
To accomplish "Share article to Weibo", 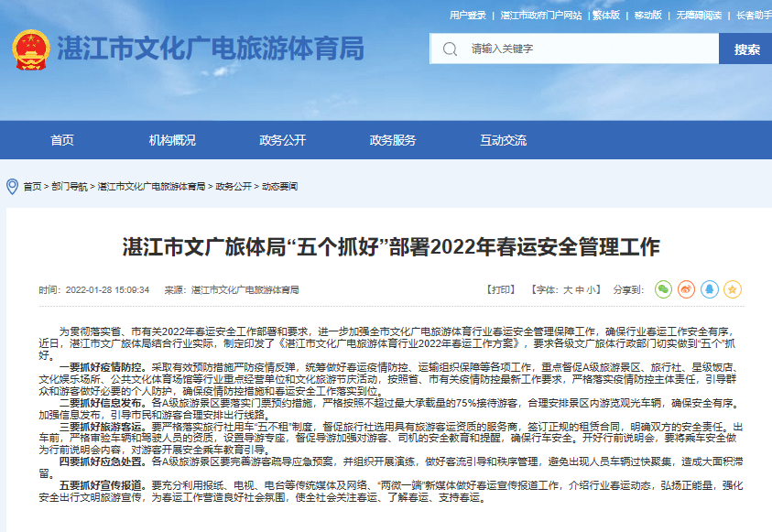I will 686,289.
